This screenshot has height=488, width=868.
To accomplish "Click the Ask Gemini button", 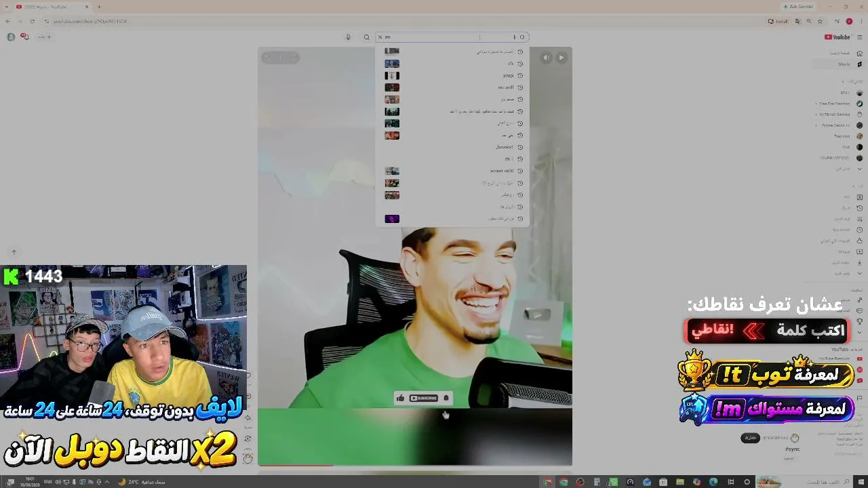I will [798, 7].
